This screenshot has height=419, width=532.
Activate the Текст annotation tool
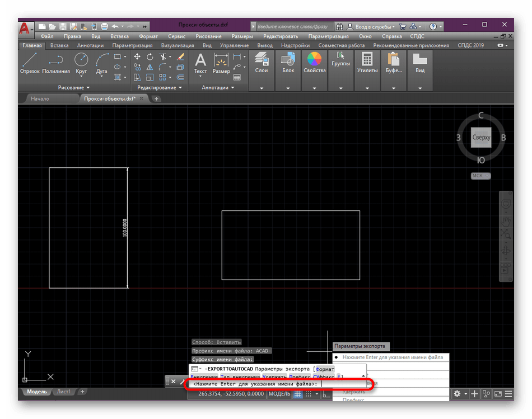pyautogui.click(x=200, y=63)
